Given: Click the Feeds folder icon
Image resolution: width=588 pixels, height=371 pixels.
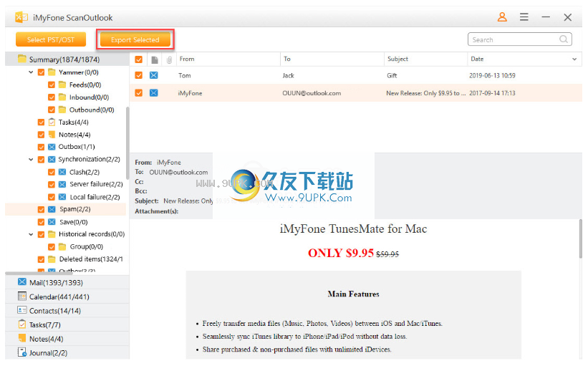Looking at the screenshot, I should [62, 85].
